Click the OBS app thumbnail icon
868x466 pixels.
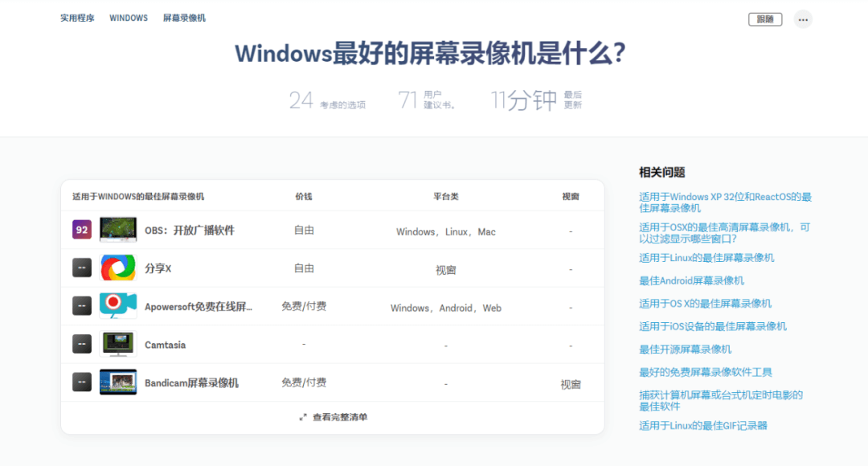[x=118, y=230]
